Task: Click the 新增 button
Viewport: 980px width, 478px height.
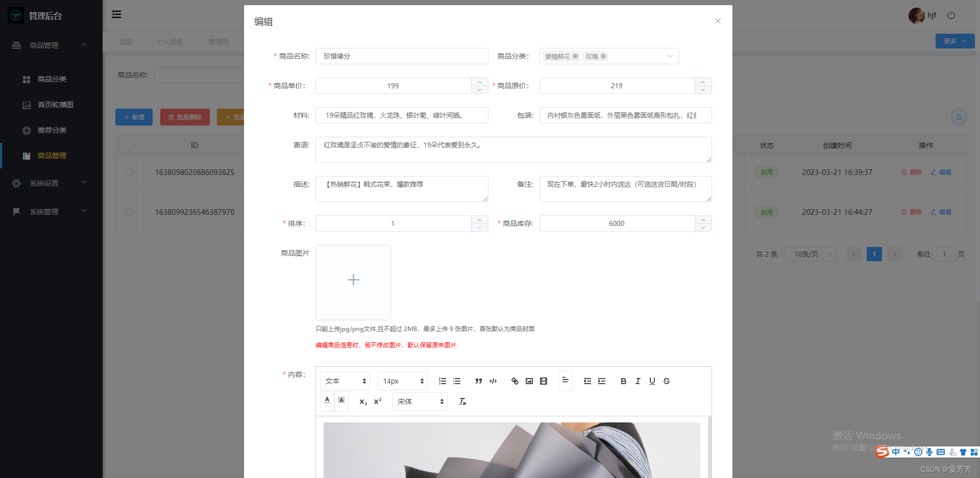Action: [134, 117]
